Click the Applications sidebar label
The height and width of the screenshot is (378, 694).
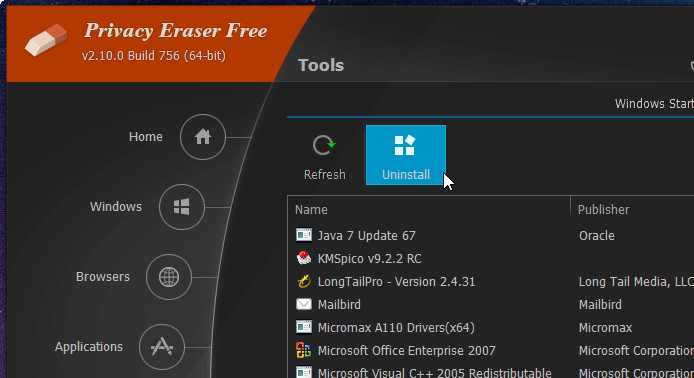[89, 347]
